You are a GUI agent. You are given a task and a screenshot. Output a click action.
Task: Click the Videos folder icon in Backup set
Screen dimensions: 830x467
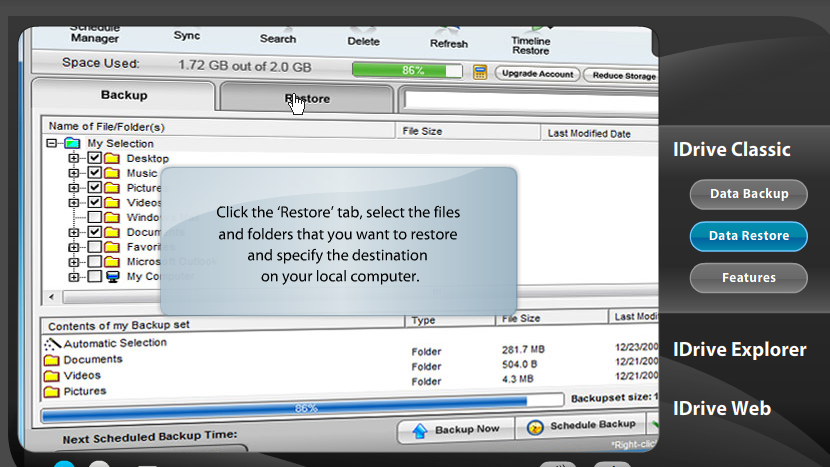[51, 376]
